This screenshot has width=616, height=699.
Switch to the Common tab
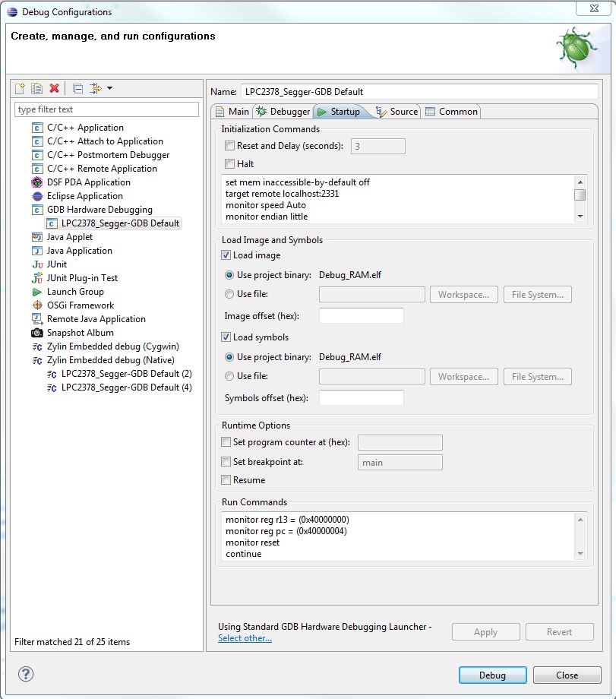451,112
